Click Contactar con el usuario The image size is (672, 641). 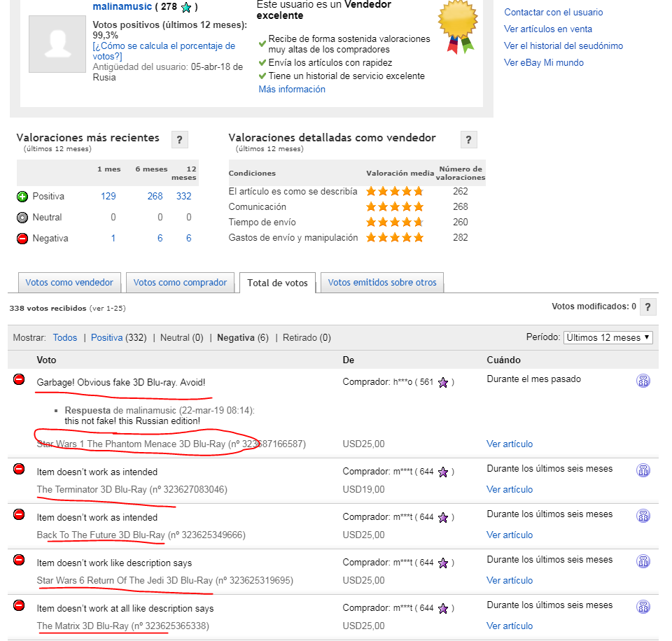553,13
